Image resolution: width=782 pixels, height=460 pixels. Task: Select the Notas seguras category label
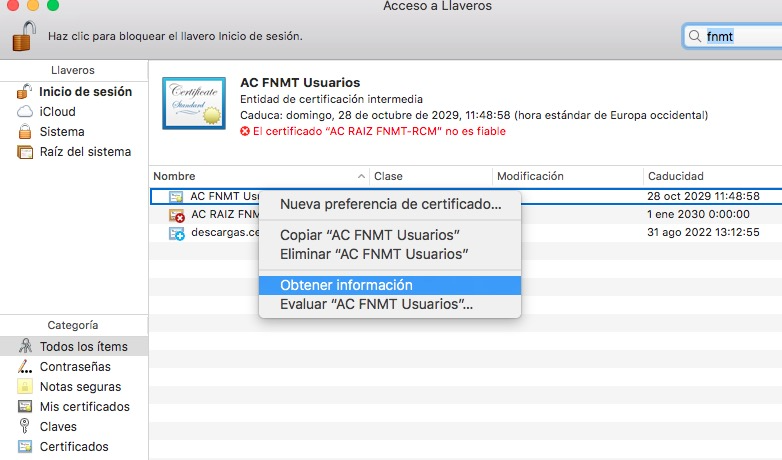coord(80,387)
